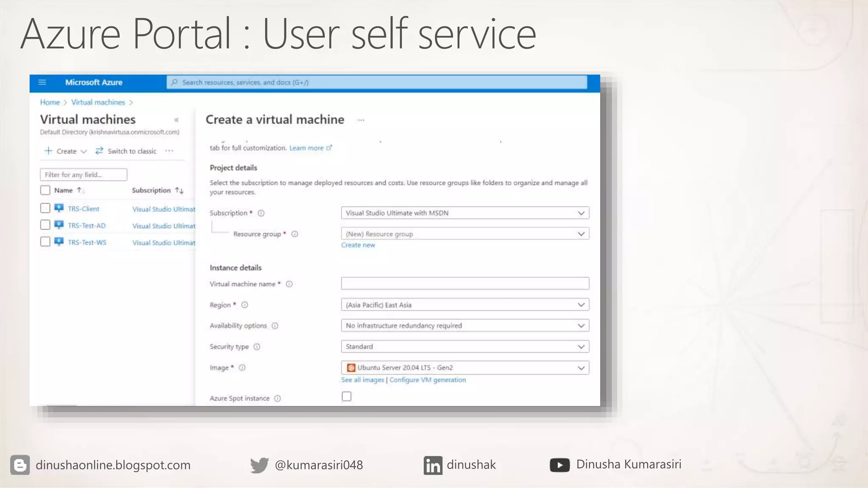868x488 pixels.
Task: Open ellipsis next to Create a virtual machine
Action: 361,120
